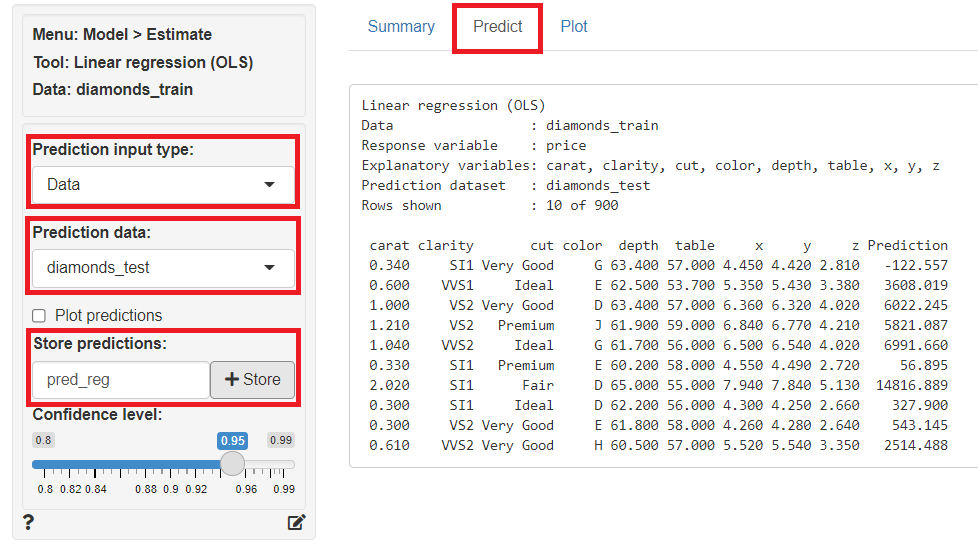The width and height of the screenshot is (978, 555).
Task: Click the 0.95 slider value bubble
Action: click(232, 440)
